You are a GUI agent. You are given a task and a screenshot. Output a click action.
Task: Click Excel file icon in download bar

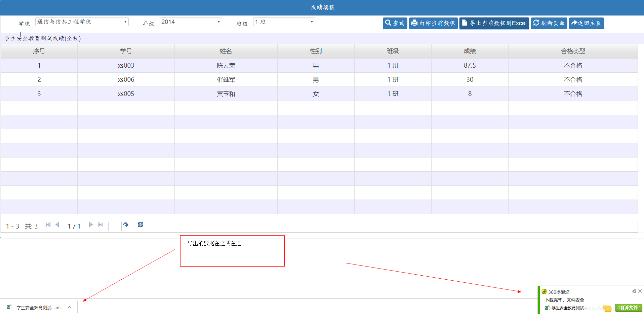(x=9, y=307)
